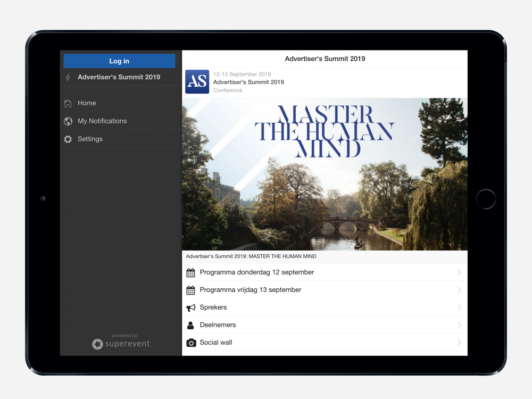532x399 pixels.
Task: Select the top title bar Advertiser's Summit 2019
Action: [x=325, y=59]
